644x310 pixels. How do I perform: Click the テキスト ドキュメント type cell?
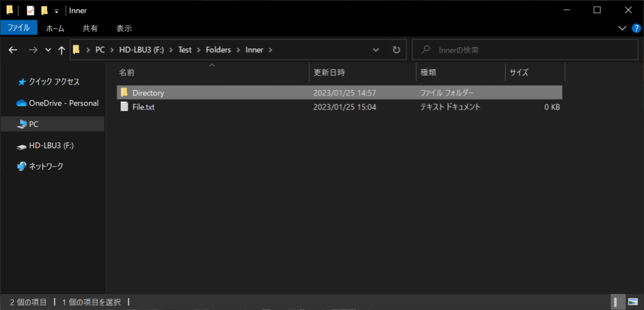[x=450, y=107]
